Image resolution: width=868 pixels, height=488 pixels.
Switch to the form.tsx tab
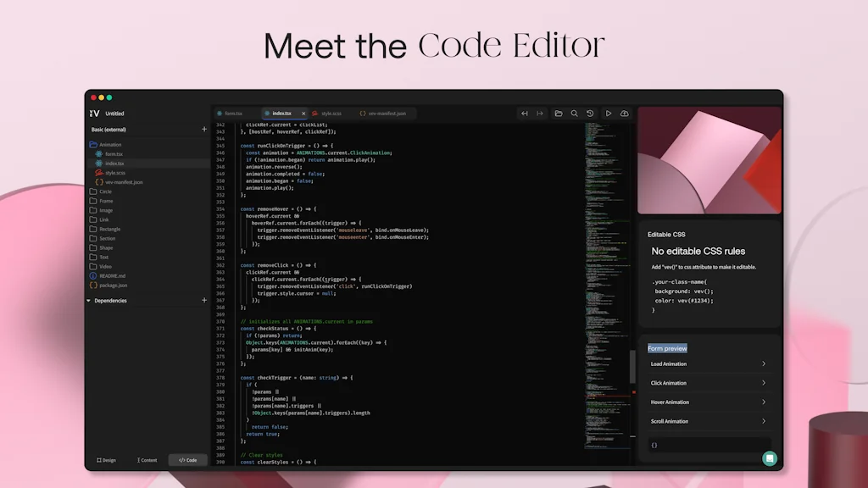tap(232, 114)
